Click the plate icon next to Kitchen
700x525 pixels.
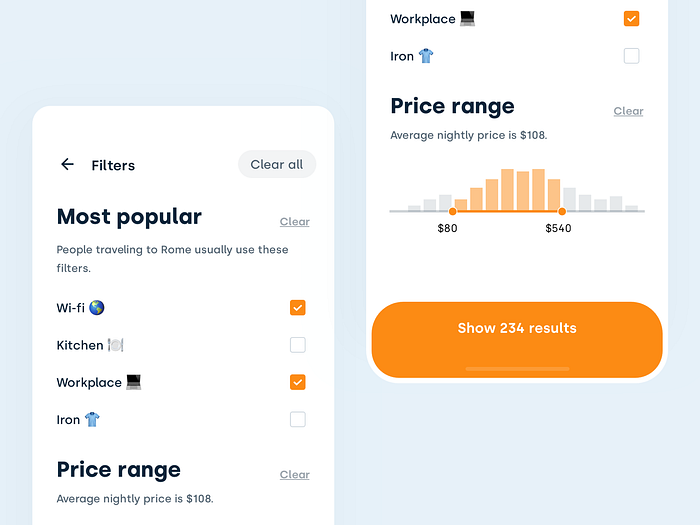[116, 345]
